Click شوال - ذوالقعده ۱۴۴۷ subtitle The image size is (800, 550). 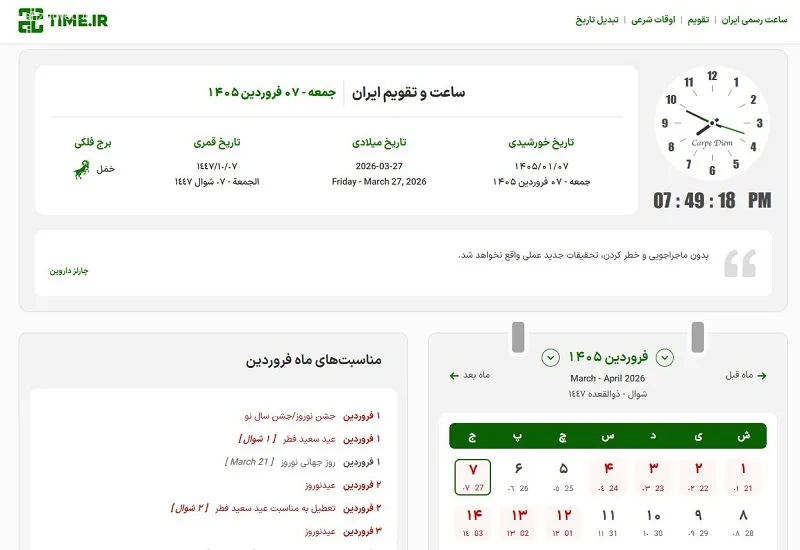[608, 394]
